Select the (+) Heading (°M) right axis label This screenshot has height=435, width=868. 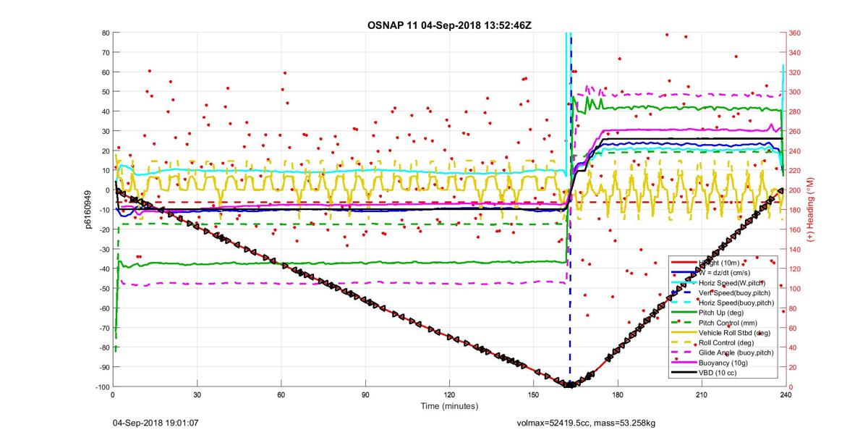(x=811, y=208)
